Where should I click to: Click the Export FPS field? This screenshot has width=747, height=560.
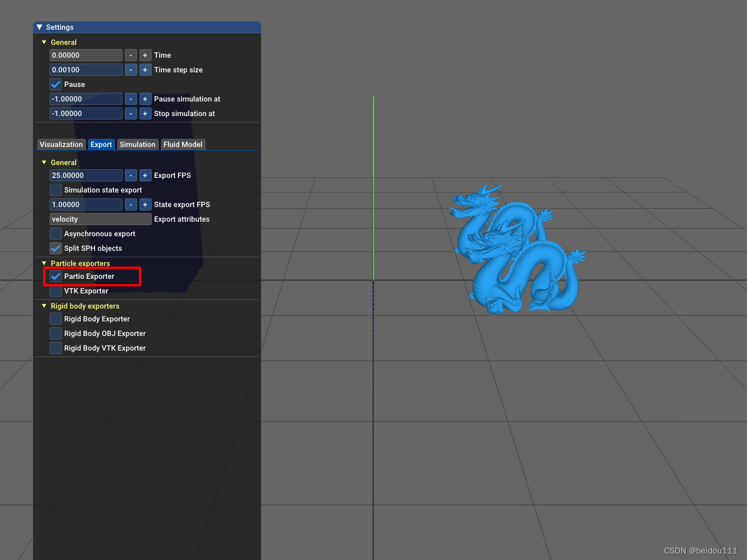[x=86, y=176]
